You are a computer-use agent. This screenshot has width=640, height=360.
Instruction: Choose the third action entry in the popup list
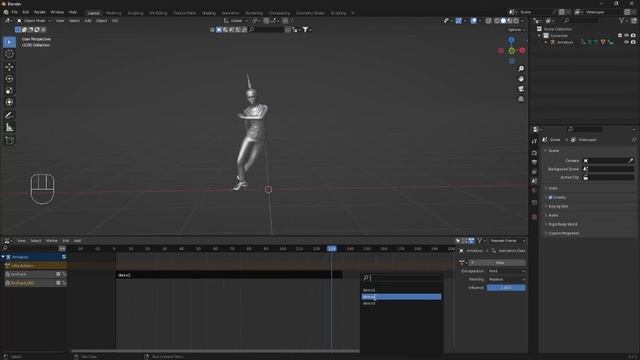click(x=401, y=303)
